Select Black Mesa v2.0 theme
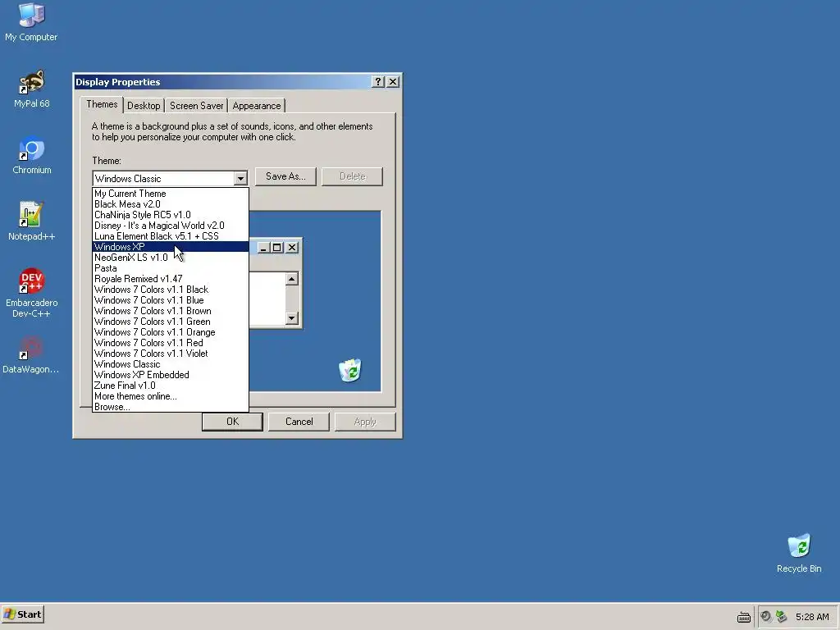840x630 pixels. pyautogui.click(x=171, y=204)
